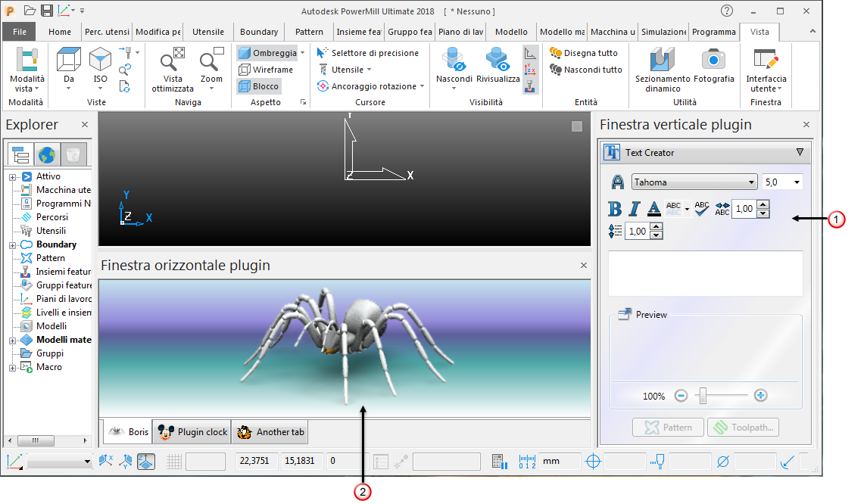Switch to the Another tab
Screen dimensions: 867x504
pos(270,431)
